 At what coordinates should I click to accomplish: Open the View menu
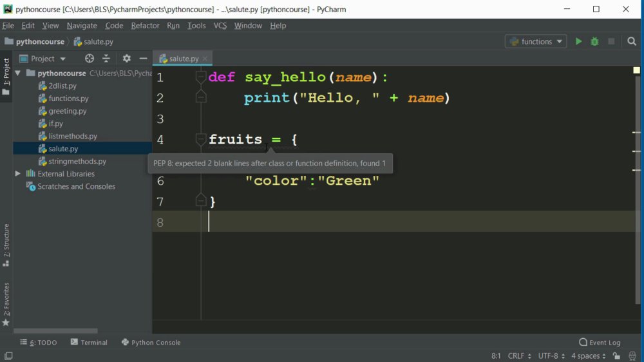(50, 26)
